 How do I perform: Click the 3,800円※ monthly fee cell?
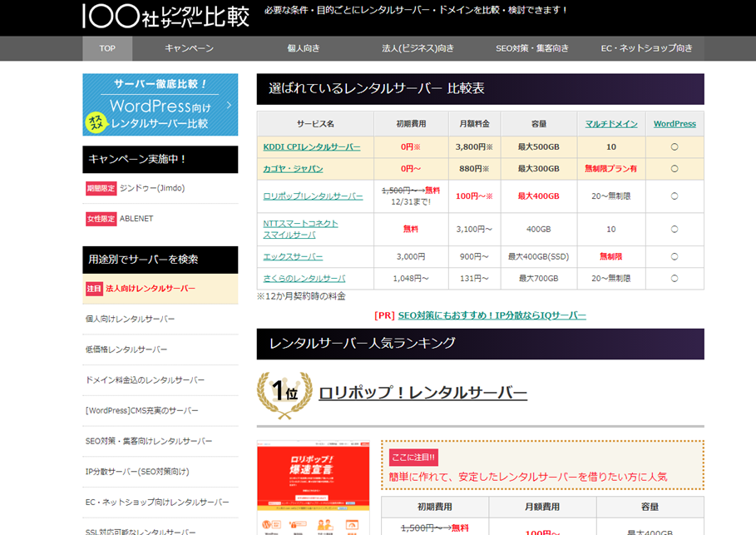474,147
